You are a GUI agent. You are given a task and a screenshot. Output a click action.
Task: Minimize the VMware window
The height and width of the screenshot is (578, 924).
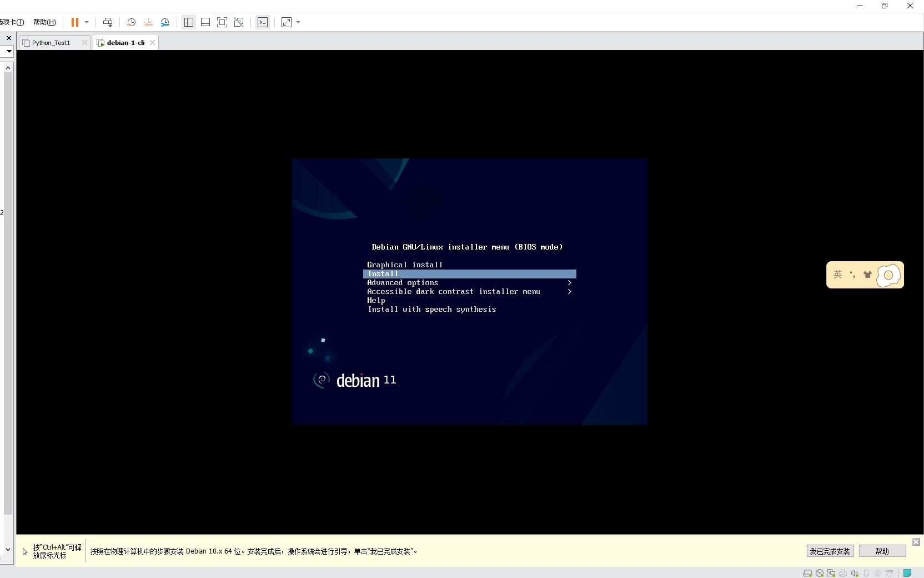(860, 6)
